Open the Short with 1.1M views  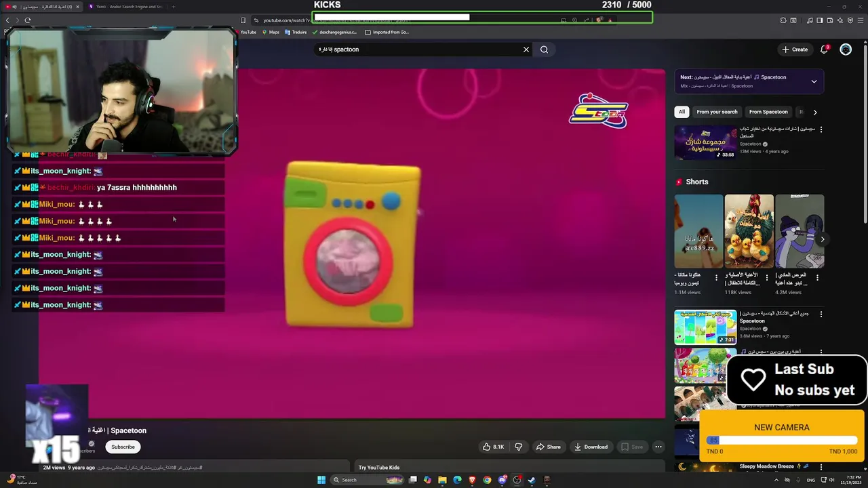click(698, 231)
